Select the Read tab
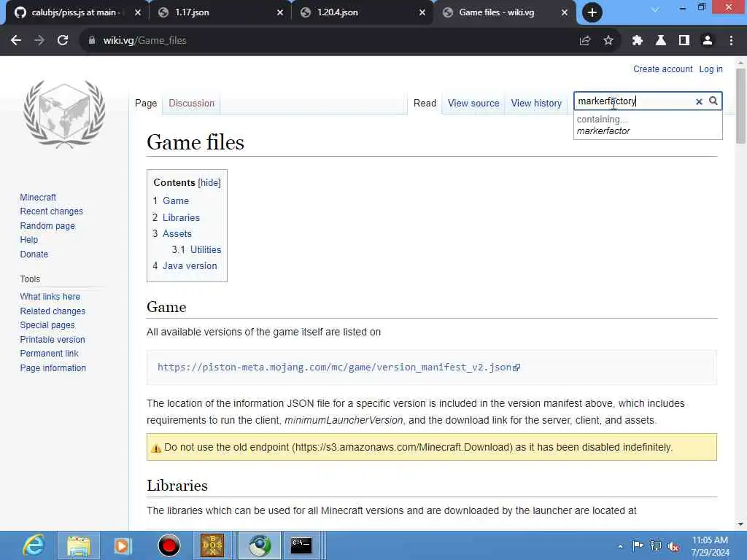Image resolution: width=747 pixels, height=560 pixels. click(x=425, y=104)
